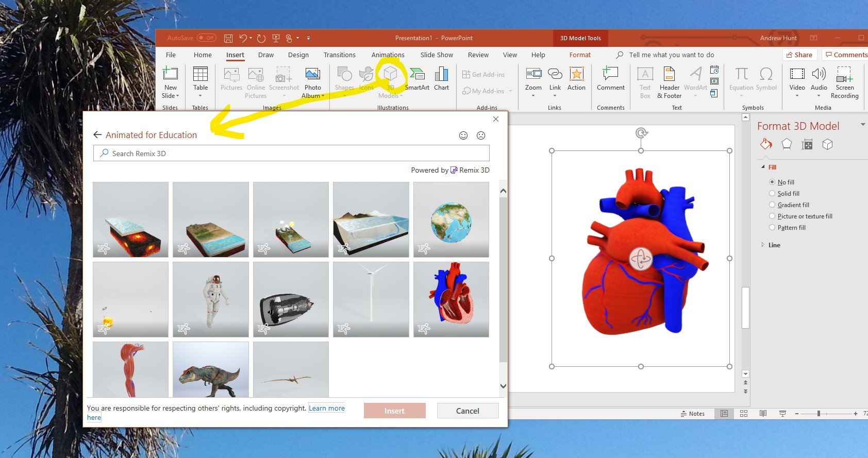The image size is (868, 458).
Task: Expand the Line section
Action: 763,245
